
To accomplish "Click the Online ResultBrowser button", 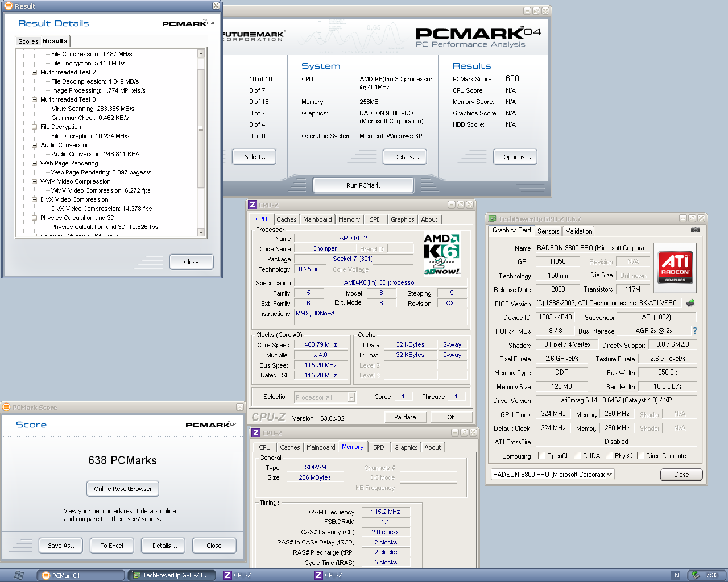I will 123,489.
